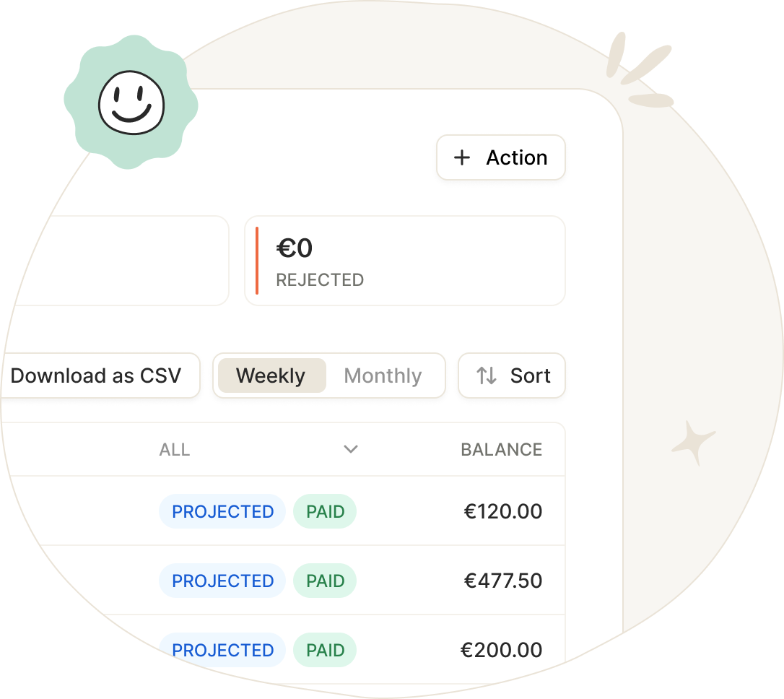
Task: Click PROJECTED tag in the €477.50 row
Action: click(222, 581)
